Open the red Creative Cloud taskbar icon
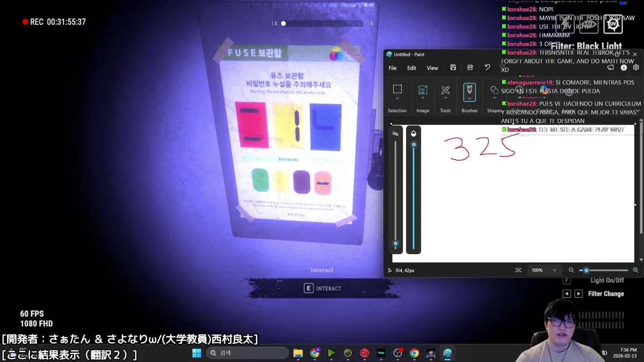The height and width of the screenshot is (362, 644). [x=364, y=353]
